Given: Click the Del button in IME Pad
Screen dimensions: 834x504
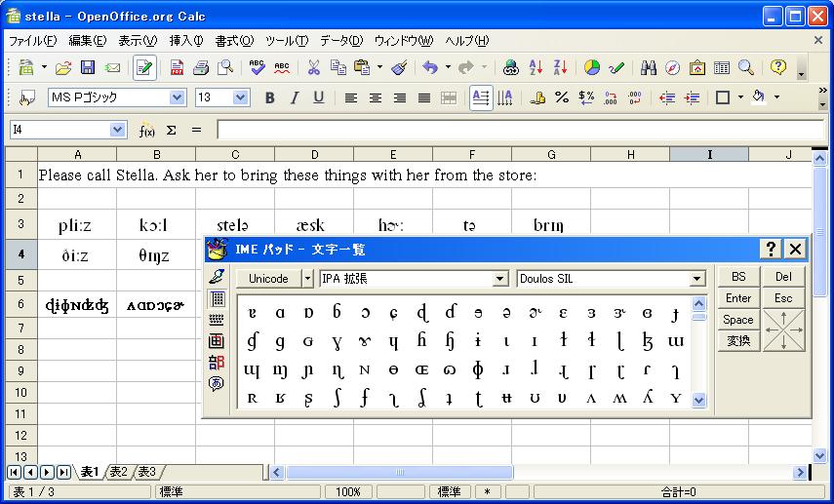Looking at the screenshot, I should click(783, 277).
